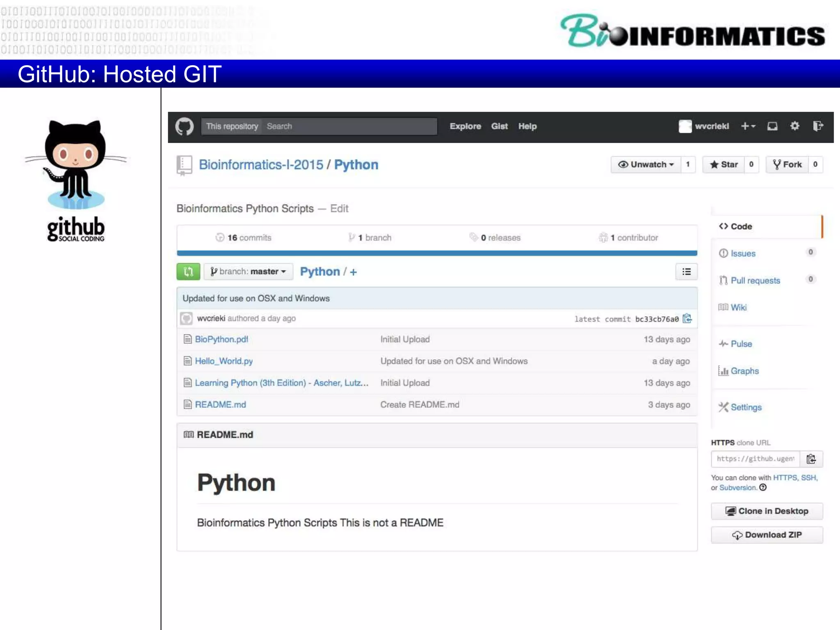
Task: View the 0 releases link
Action: [495, 237]
